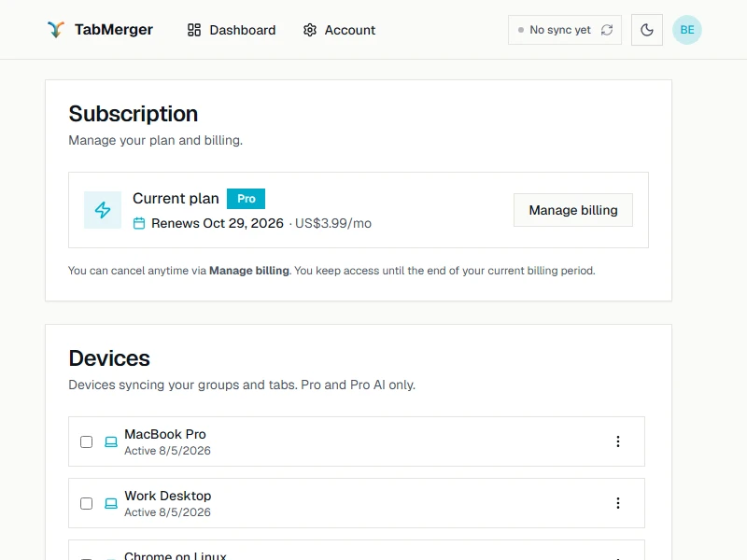Toggle dark mode with the moon icon
The height and width of the screenshot is (560, 747).
(x=646, y=30)
